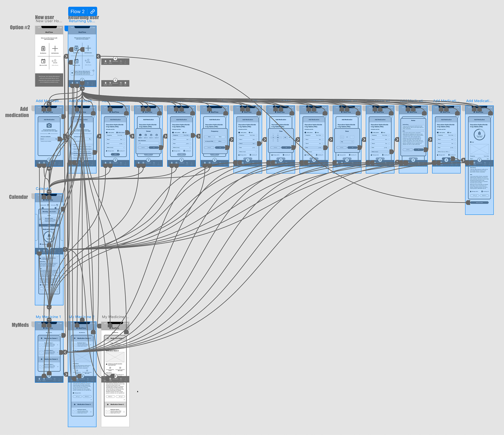Image resolution: width=504 pixels, height=435 pixels.
Task: Click the Flow 2 share link icon
Action: [x=92, y=12]
